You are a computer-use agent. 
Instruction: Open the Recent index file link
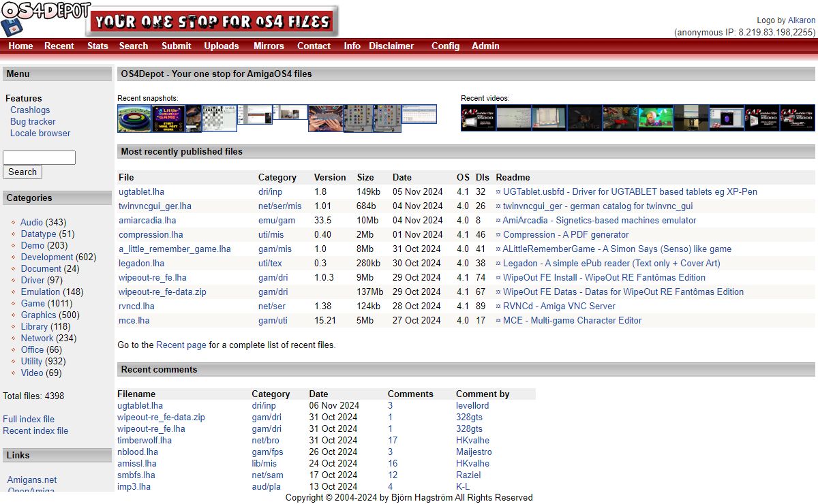[35, 430]
